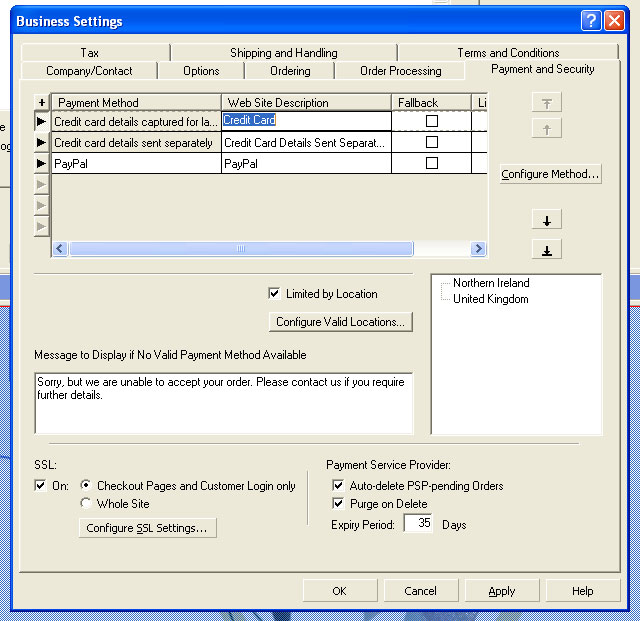The image size is (640, 621).
Task: Click the Configure Method button
Action: (550, 174)
